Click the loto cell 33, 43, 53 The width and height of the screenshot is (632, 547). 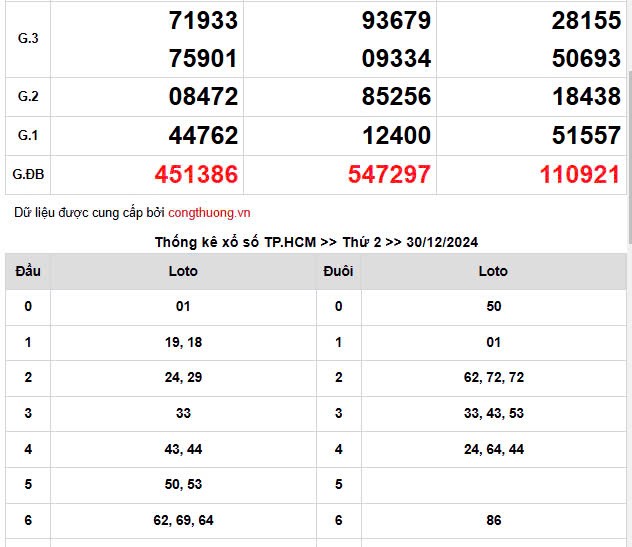pyautogui.click(x=493, y=413)
